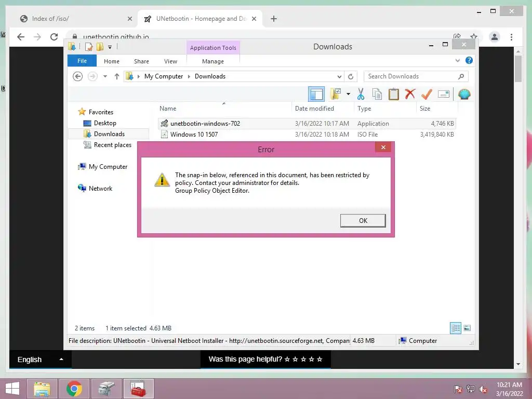Screen dimensions: 532x399
Task: Click volume speaker icon in system tray
Action: pos(483,389)
